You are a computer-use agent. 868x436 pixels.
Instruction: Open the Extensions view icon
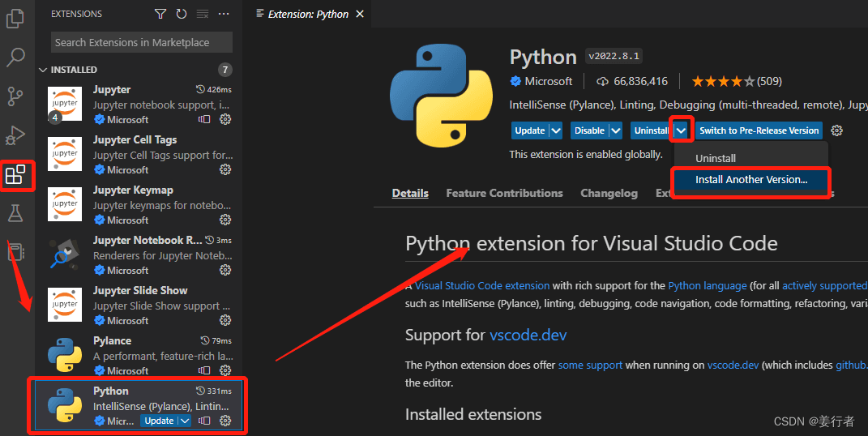tap(15, 175)
